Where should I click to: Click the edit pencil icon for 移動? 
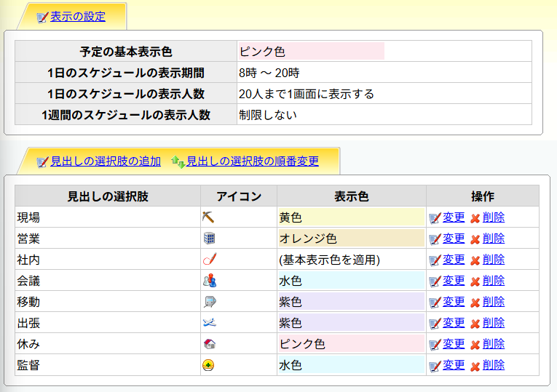(x=435, y=302)
